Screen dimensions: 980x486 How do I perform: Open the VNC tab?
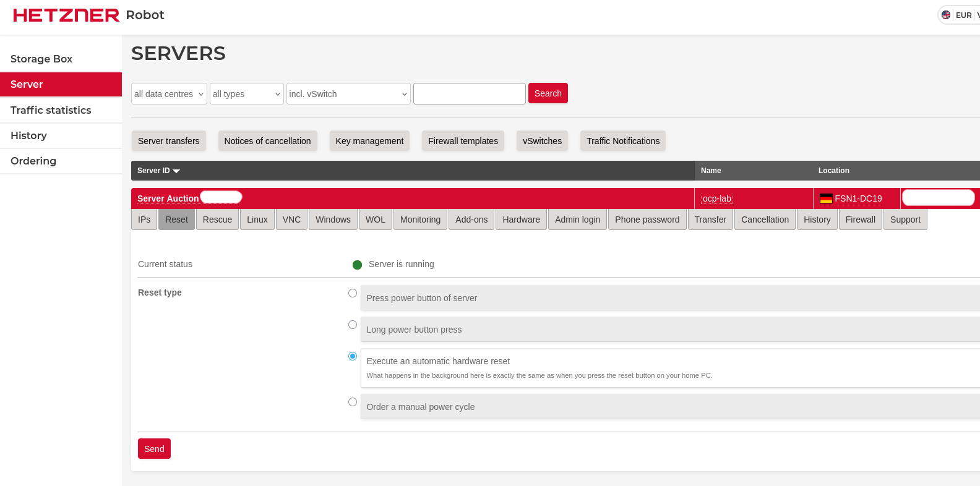click(x=291, y=220)
